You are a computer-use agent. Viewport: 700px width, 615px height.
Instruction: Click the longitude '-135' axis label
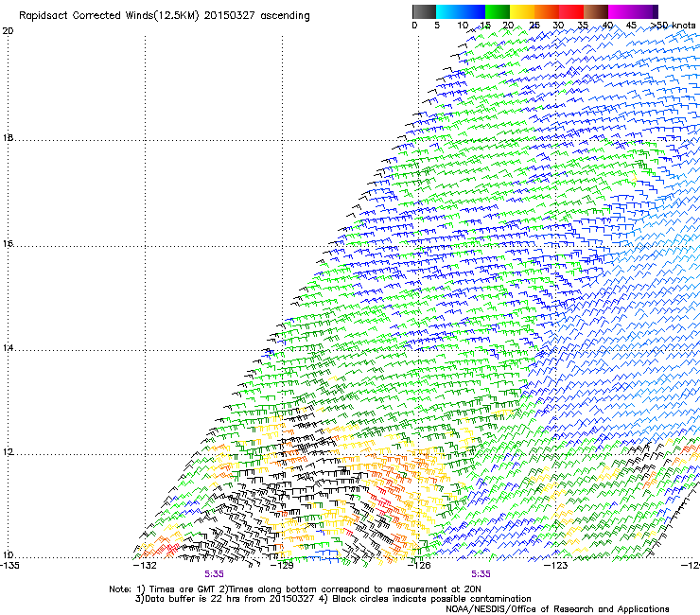9,565
